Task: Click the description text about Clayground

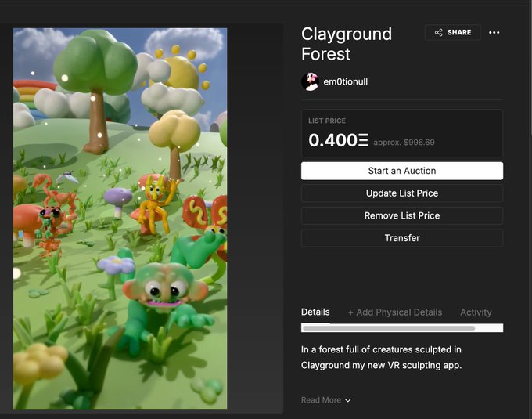Action: (381, 357)
